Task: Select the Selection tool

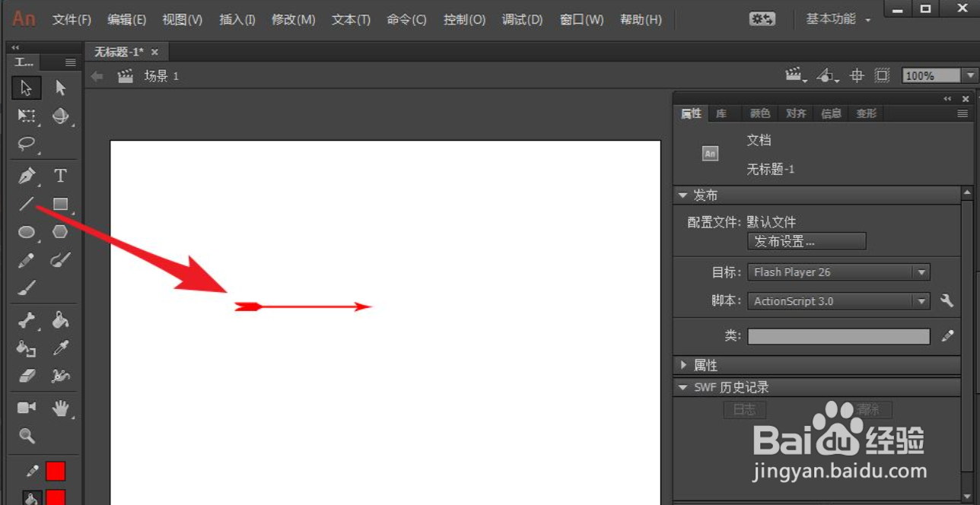Action: 26,87
